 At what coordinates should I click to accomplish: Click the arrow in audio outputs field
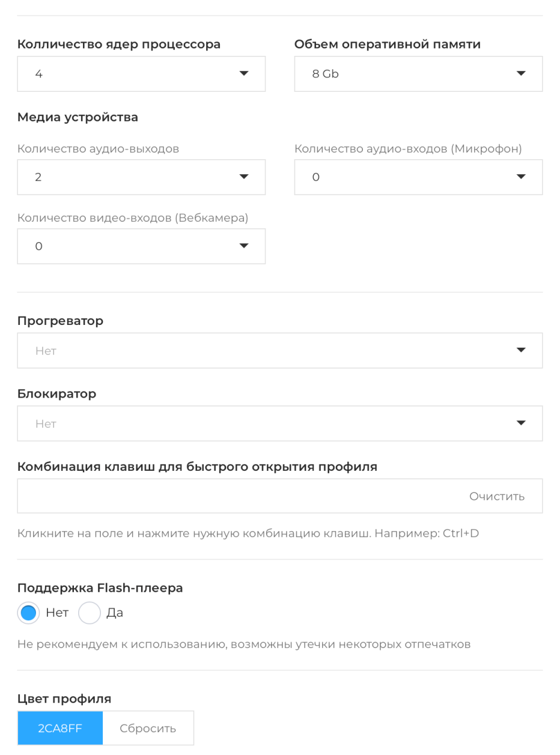(243, 177)
